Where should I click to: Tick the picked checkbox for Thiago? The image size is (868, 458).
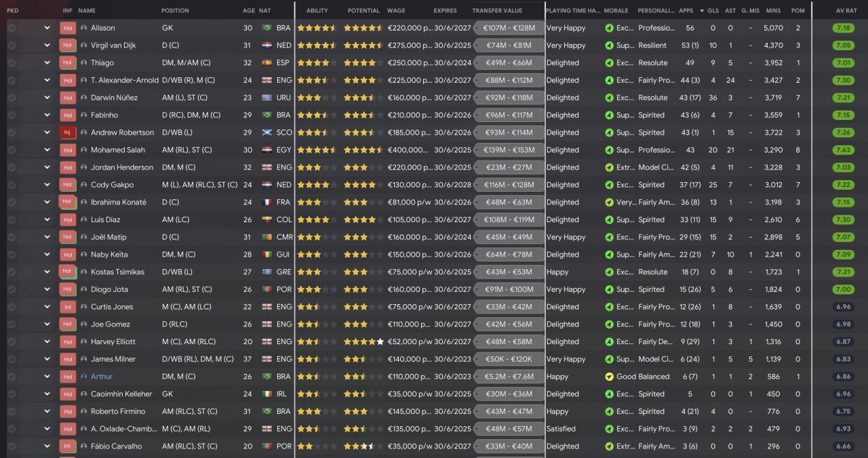pyautogui.click(x=12, y=63)
